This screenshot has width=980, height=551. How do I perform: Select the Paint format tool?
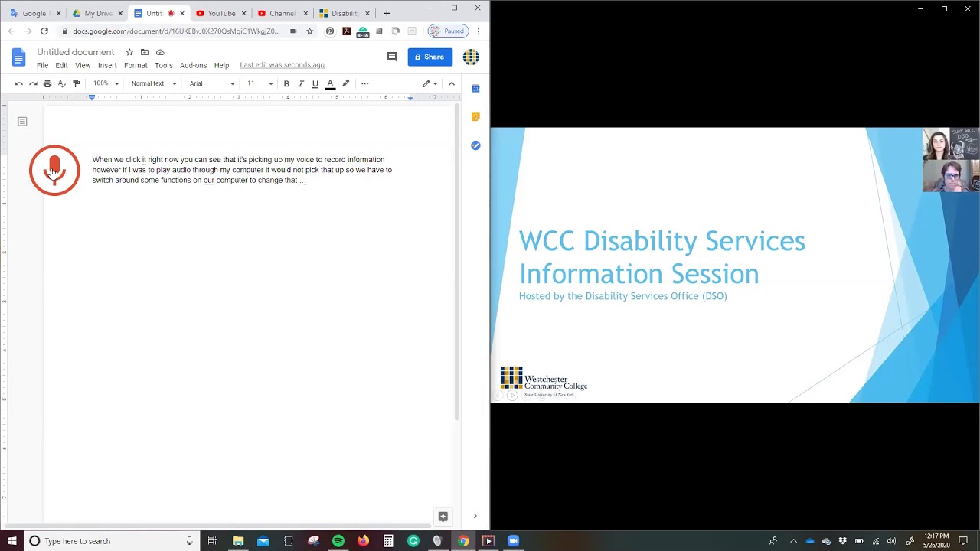click(x=76, y=83)
